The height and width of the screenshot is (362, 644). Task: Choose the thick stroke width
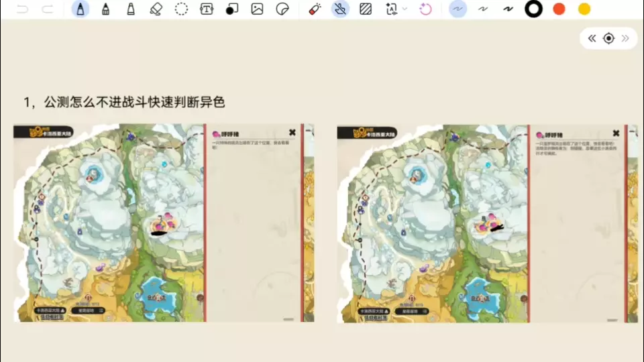click(x=508, y=9)
